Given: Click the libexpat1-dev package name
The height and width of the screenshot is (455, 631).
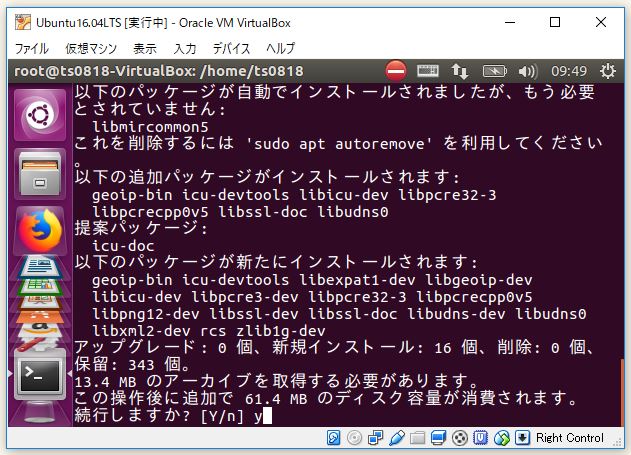Looking at the screenshot, I should click(x=357, y=280).
